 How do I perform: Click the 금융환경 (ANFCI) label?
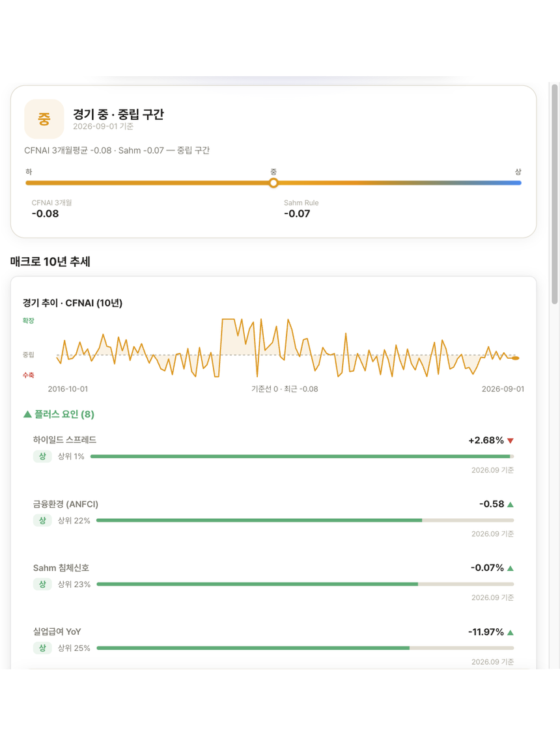[66, 504]
